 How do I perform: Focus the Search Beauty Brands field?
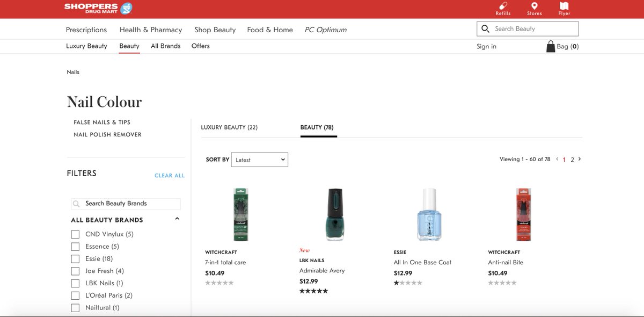[126, 204]
